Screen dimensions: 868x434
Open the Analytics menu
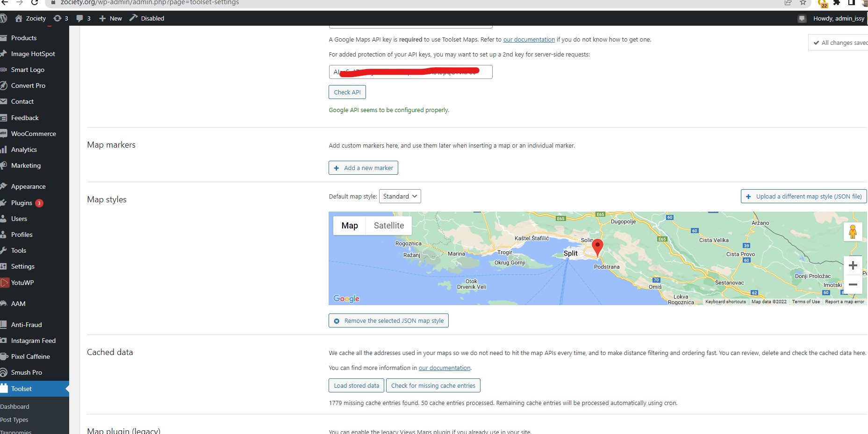click(24, 149)
